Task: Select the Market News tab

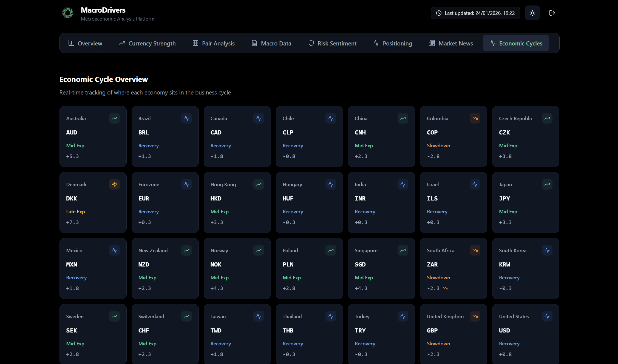Action: [x=451, y=43]
